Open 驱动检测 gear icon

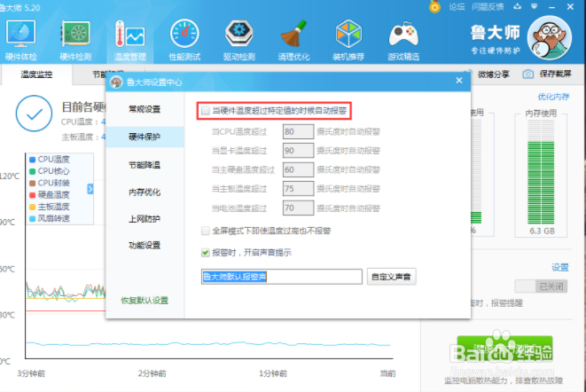pos(239,34)
